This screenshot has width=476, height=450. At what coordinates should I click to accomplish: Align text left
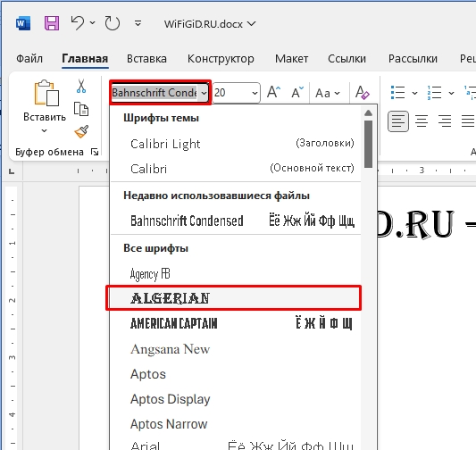(x=398, y=121)
